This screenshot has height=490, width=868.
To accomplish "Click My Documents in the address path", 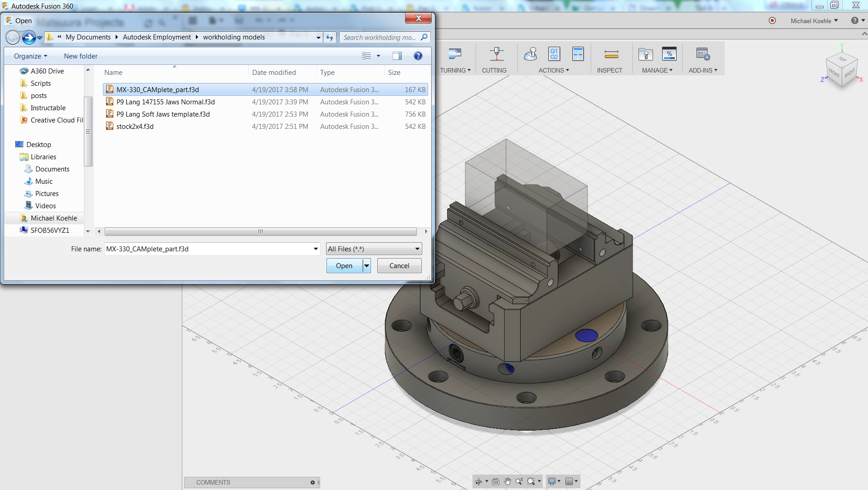I will (88, 37).
